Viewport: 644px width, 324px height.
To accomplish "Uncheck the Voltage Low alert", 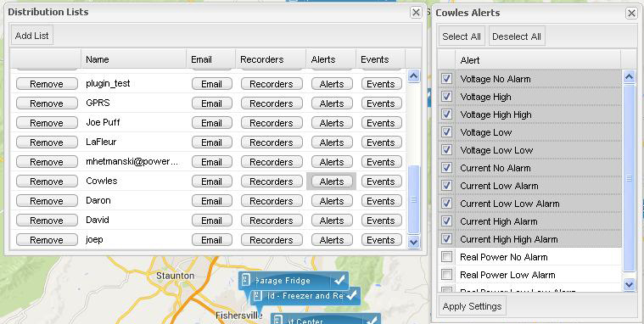I will tap(446, 132).
